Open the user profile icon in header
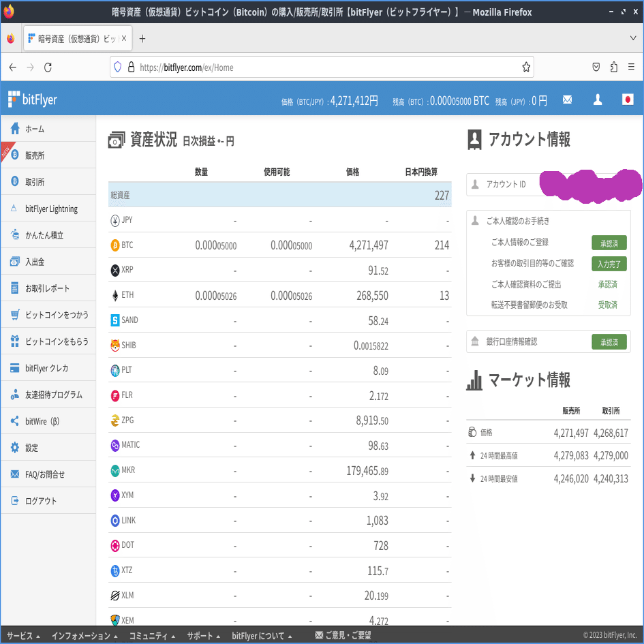Image resolution: width=644 pixels, height=644 pixels. [598, 99]
